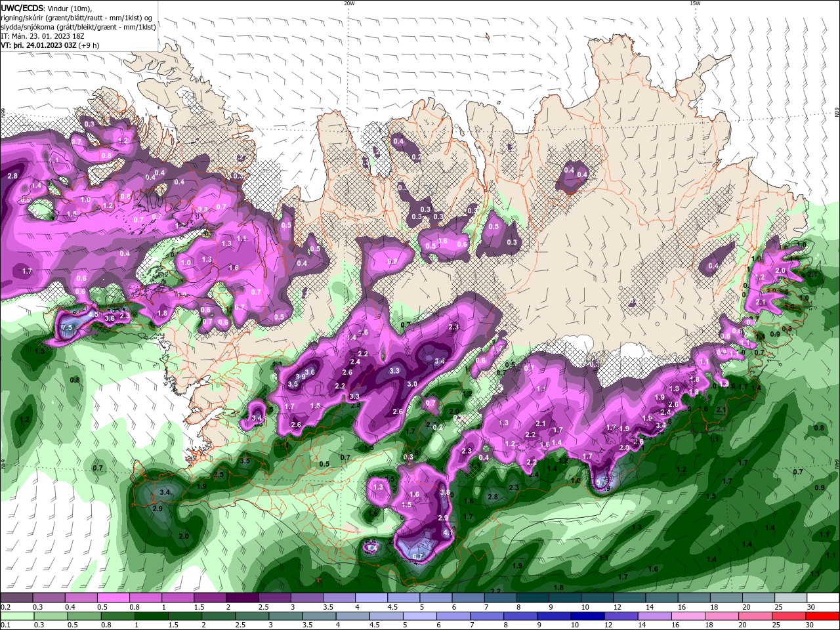Image resolution: width=840 pixels, height=630 pixels.
Task: Click the bright pink 0.5 snow swatch
Action: tap(114, 598)
